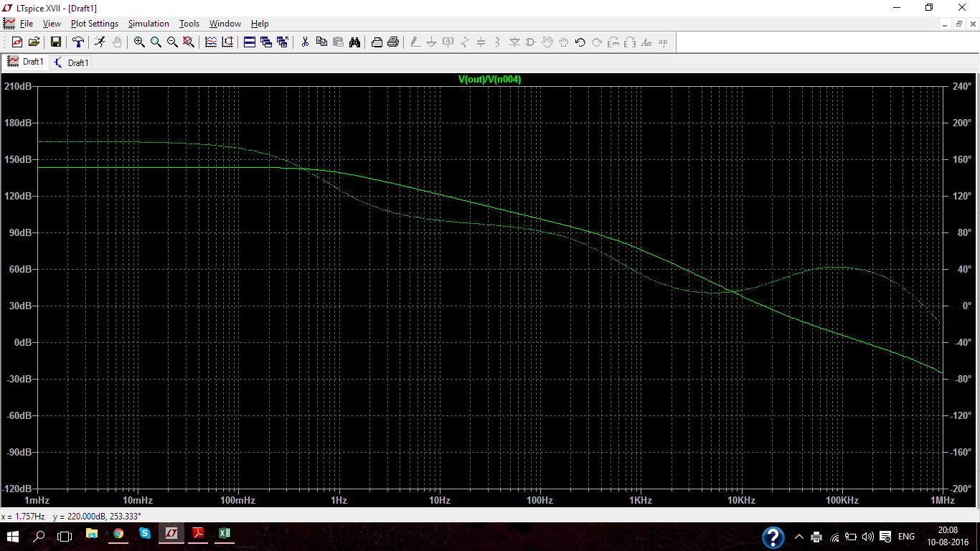Place a ground symbol
The height and width of the screenshot is (551, 980).
coord(431,42)
